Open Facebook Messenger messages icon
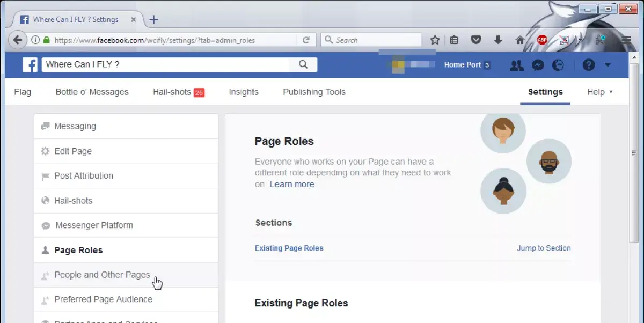The image size is (644, 323). 538,65
